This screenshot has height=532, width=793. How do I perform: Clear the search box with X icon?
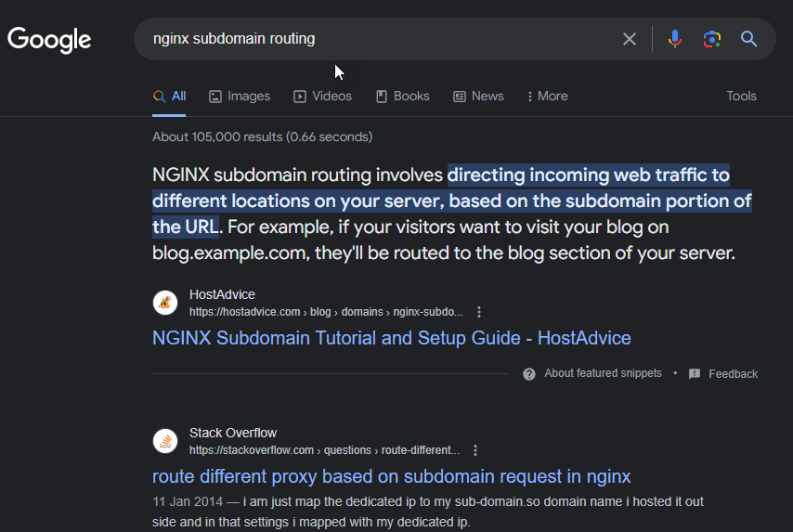[x=630, y=39]
